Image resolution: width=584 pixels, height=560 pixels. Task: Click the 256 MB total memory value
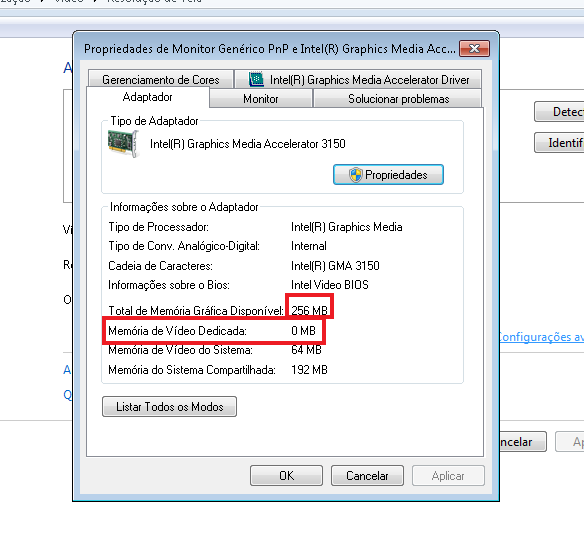[309, 310]
